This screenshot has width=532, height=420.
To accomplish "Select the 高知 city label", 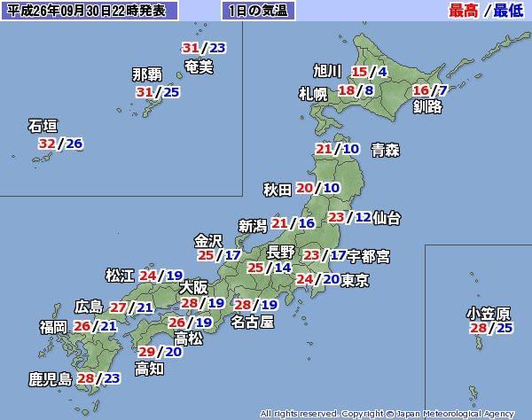I will tap(150, 368).
